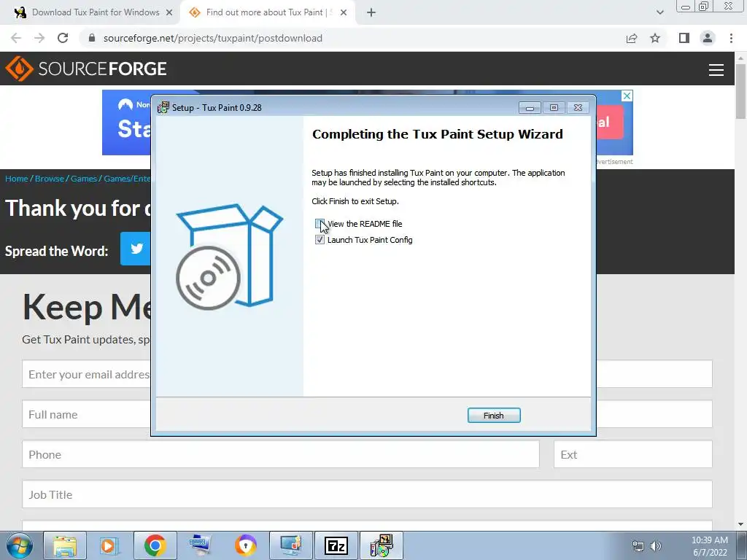Image resolution: width=747 pixels, height=560 pixels.
Task: Open Chrome side panel
Action: pos(684,38)
